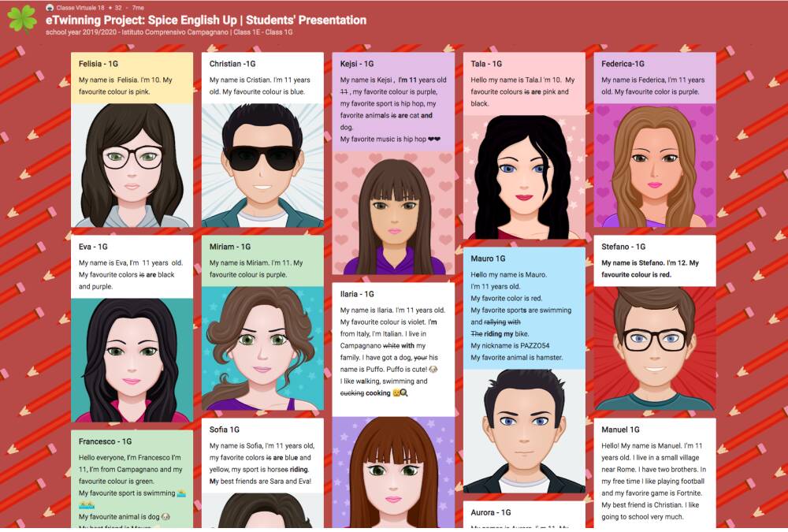Click the post title Miriam - 1G
This screenshot has width=788, height=532.
[x=229, y=247]
